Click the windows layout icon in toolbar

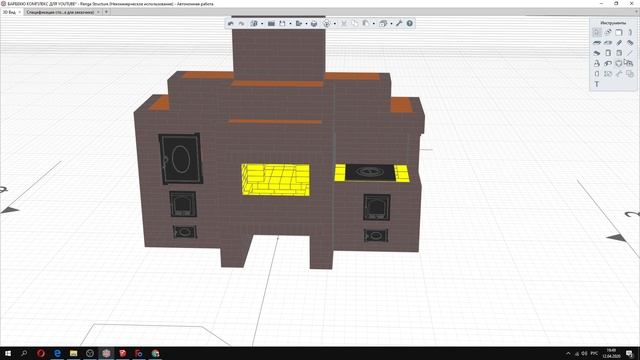tap(383, 24)
